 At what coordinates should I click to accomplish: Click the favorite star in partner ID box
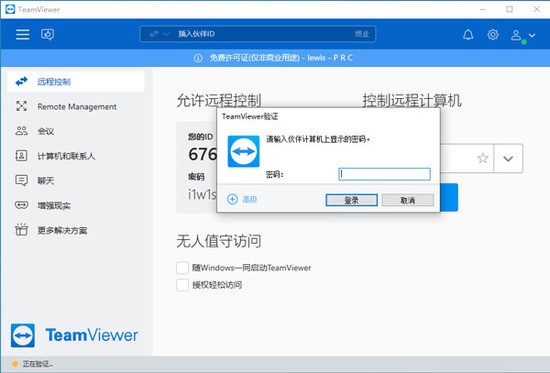(x=483, y=158)
